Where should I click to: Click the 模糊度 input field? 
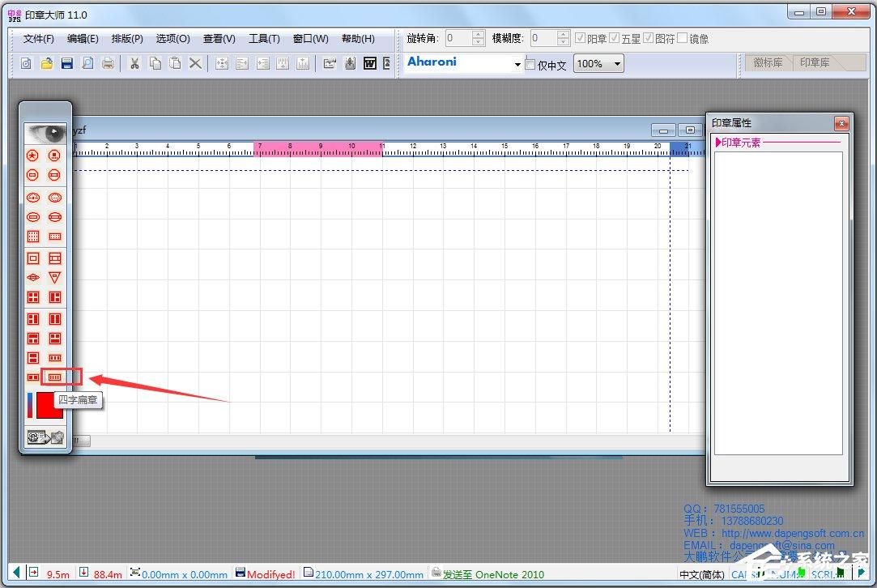pyautogui.click(x=543, y=38)
